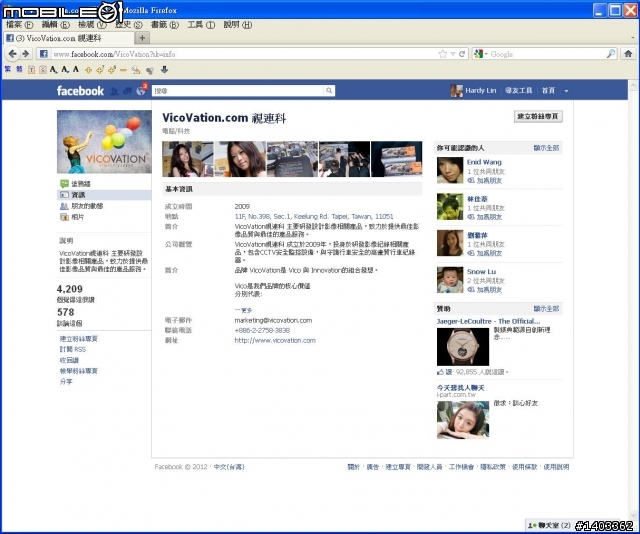
Task: Click the like thumb icon under Jaeger-LeCoultre ad
Action: pyautogui.click(x=440, y=372)
